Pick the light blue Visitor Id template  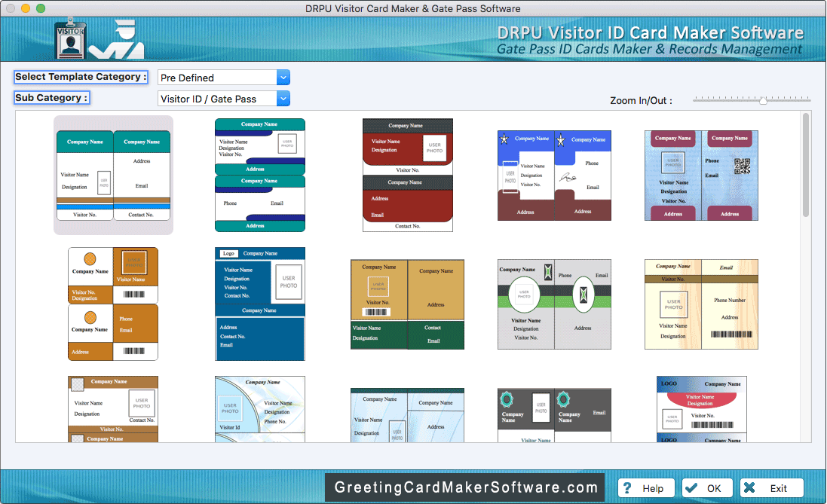pos(260,409)
